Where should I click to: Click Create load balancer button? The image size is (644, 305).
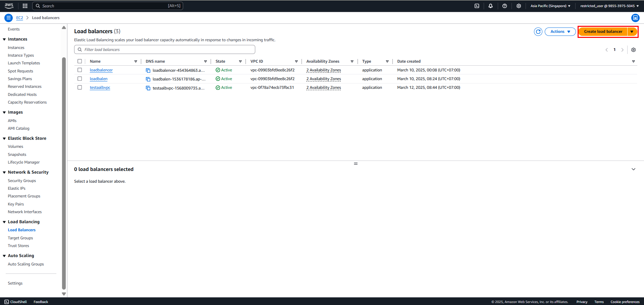point(603,32)
